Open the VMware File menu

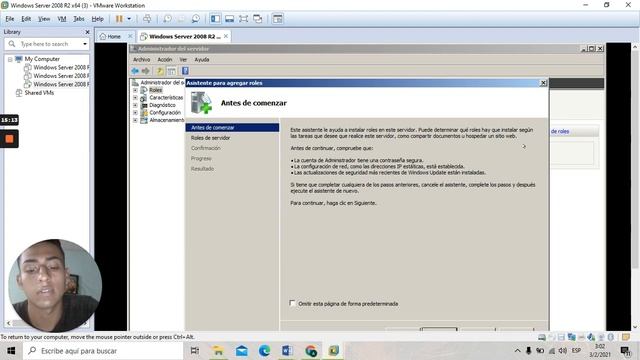point(10,19)
